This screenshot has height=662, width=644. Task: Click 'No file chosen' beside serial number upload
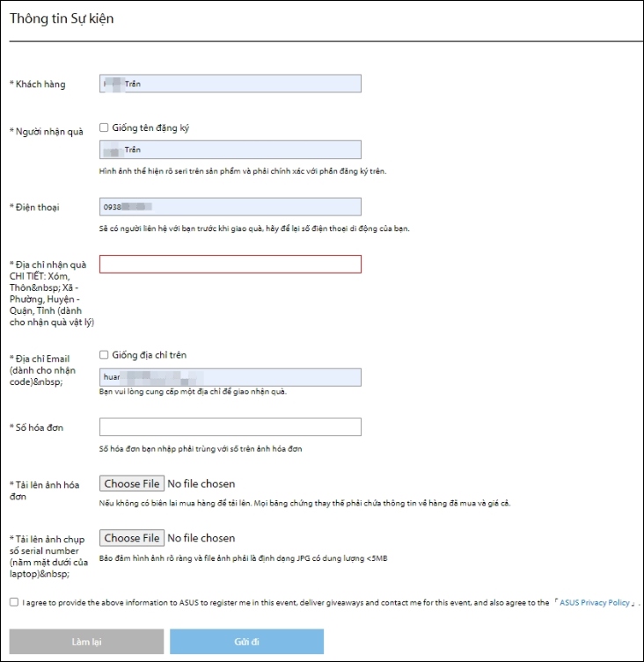pyautogui.click(x=201, y=538)
